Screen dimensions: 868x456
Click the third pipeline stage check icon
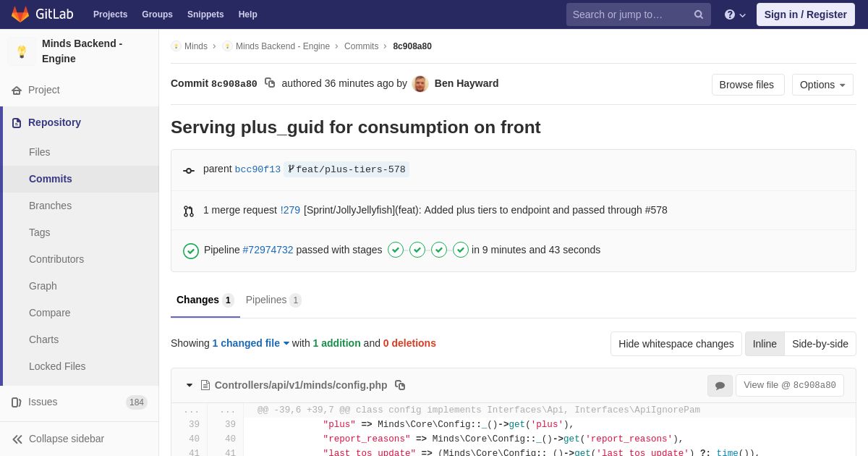[x=439, y=250]
